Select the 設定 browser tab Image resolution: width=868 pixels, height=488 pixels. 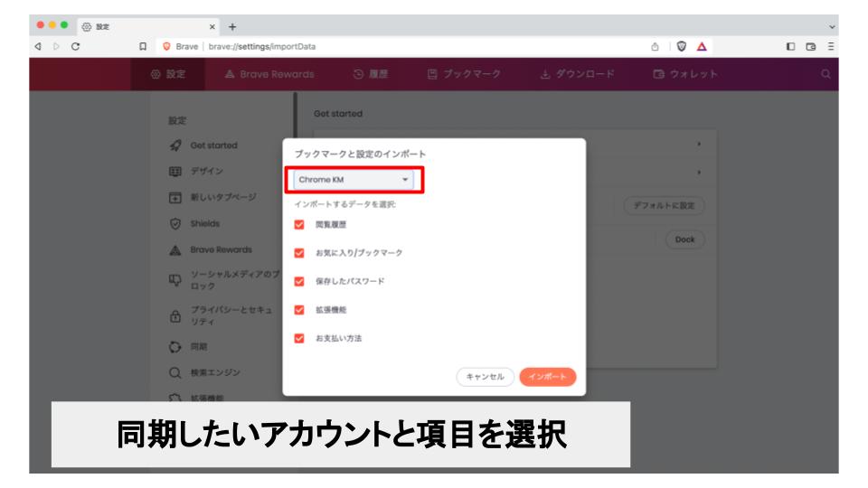click(x=148, y=26)
